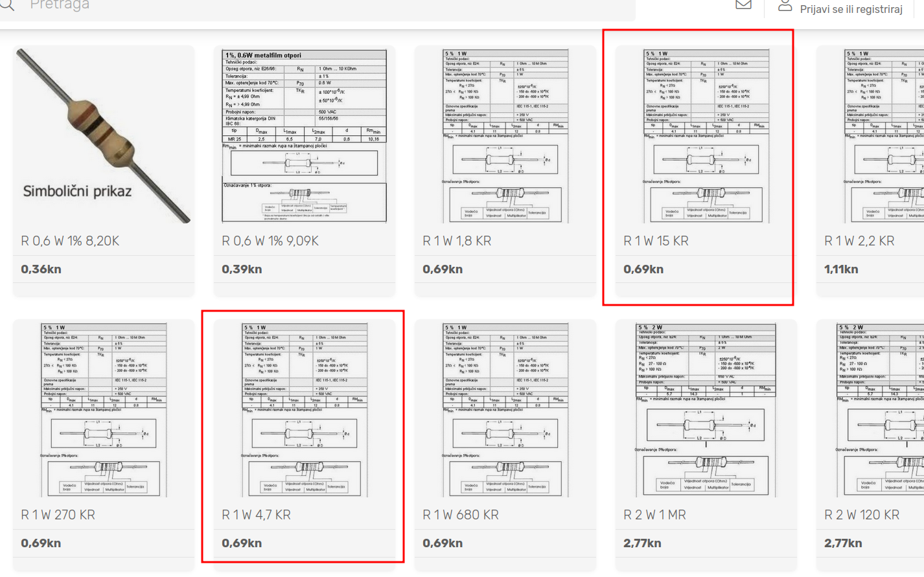This screenshot has width=924, height=577.
Task: Open R 1 W 270 KR datasheet image
Action: tap(104, 409)
